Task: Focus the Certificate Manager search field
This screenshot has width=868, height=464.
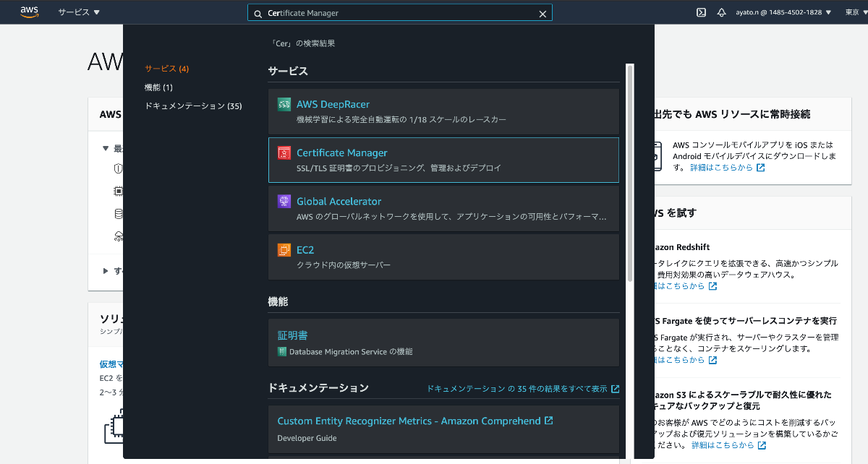Action: [399, 13]
